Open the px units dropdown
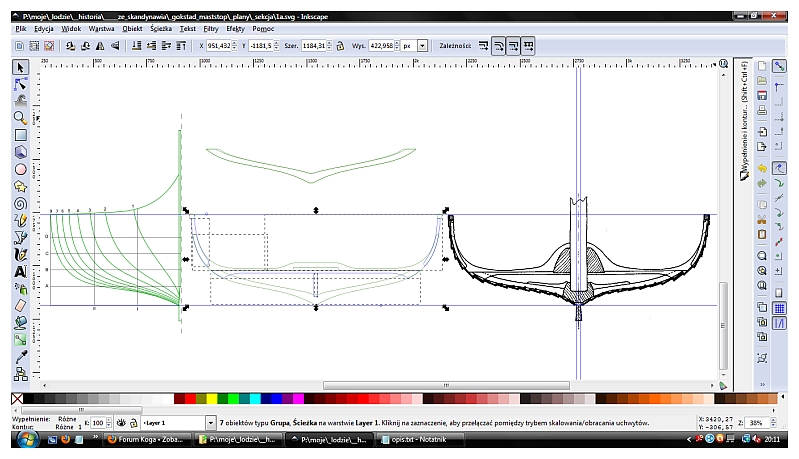 coord(422,46)
